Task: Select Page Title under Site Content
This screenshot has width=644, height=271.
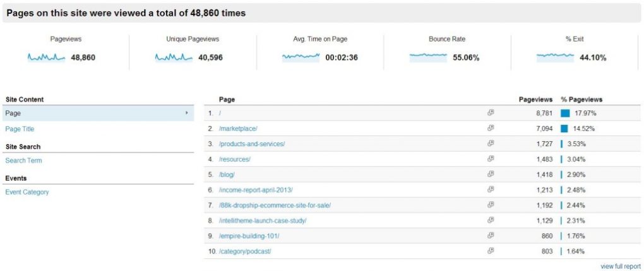Action: tap(20, 129)
